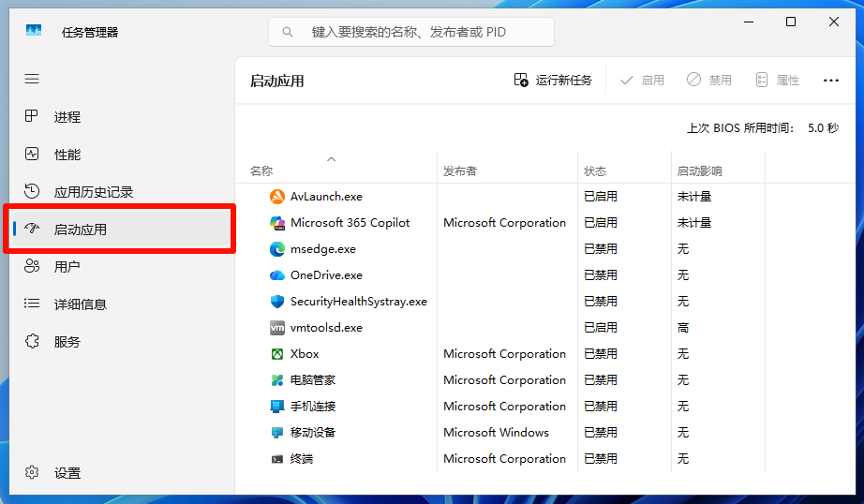The image size is (864, 504).
Task: Click 未计量 impact in Microsoft 365 Copilot row
Action: pyautogui.click(x=694, y=223)
